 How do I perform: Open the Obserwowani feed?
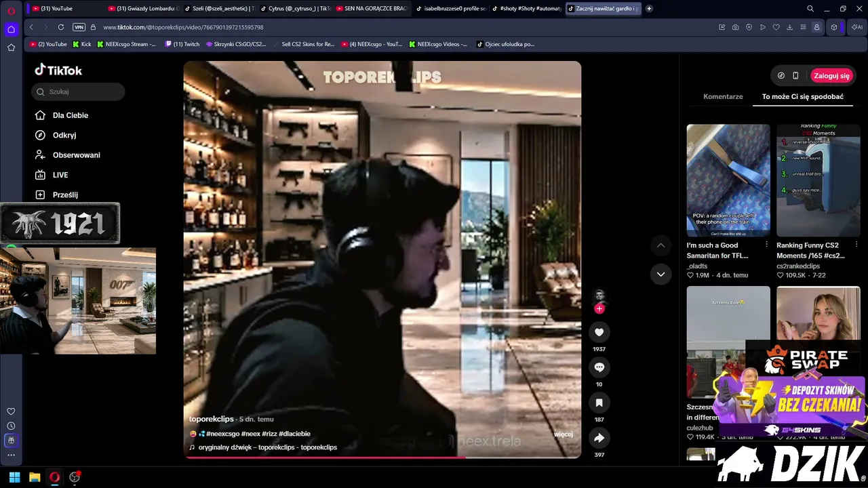click(x=68, y=155)
